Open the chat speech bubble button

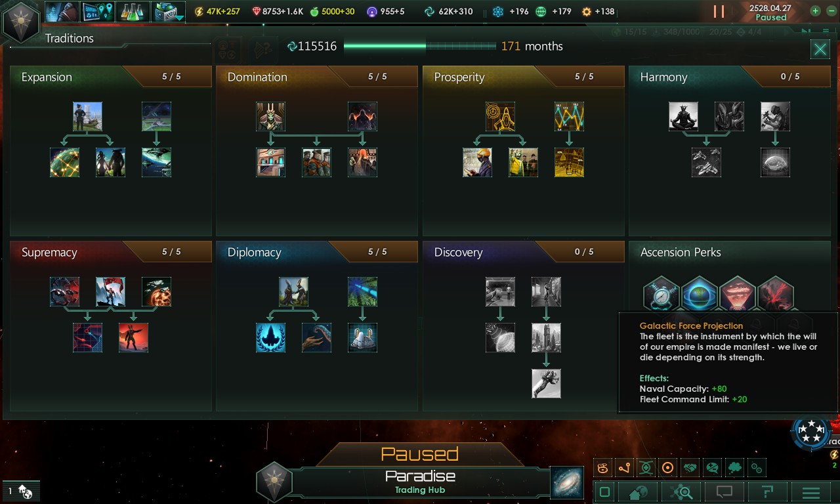pyautogui.click(x=724, y=492)
